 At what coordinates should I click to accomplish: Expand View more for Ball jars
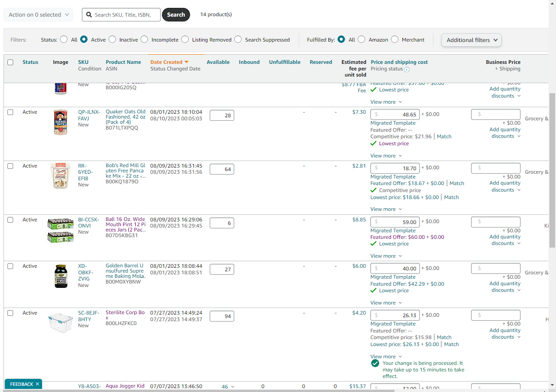click(386, 256)
